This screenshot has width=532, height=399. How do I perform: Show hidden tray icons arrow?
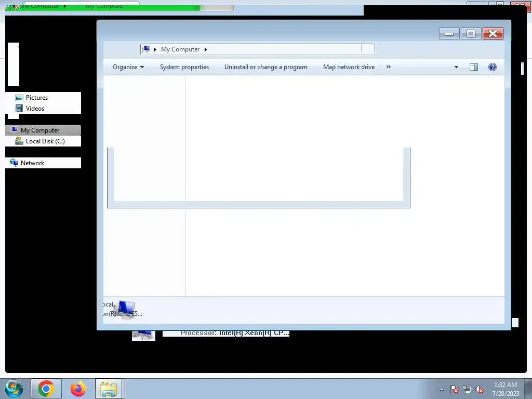[x=442, y=389]
